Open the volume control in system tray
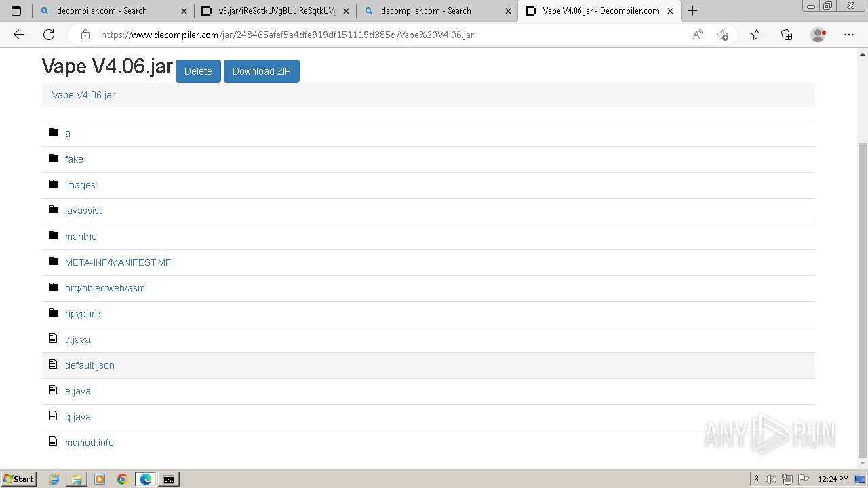This screenshot has height=488, width=868. tap(771, 479)
